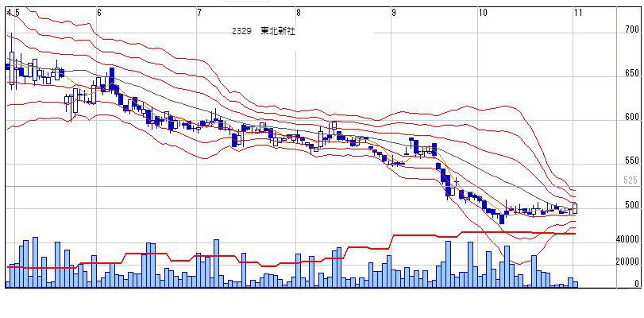Click the 4.5 date label at top left
Viewport: 644px width, 318px height.
tap(13, 13)
